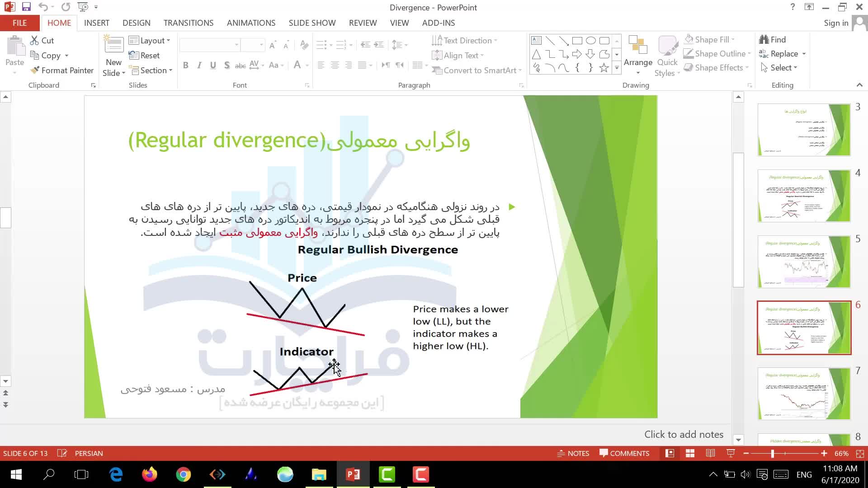Expand the shapes gallery more arrow

pyautogui.click(x=617, y=68)
